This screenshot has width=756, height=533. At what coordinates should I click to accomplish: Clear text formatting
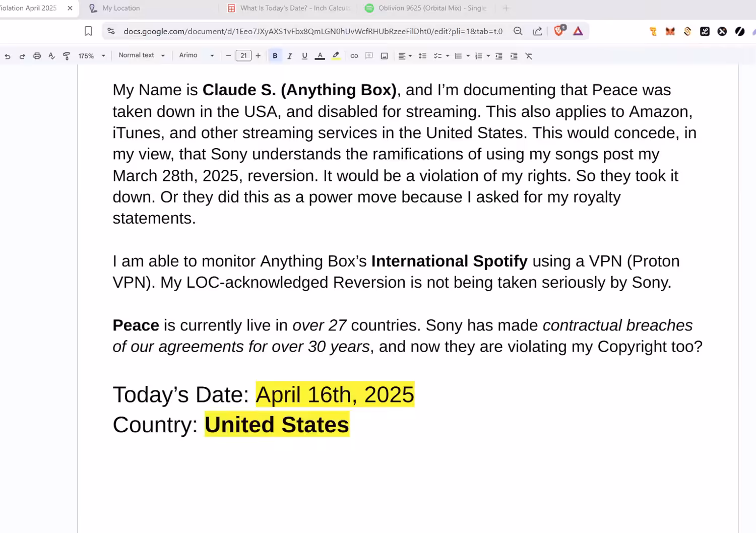529,56
